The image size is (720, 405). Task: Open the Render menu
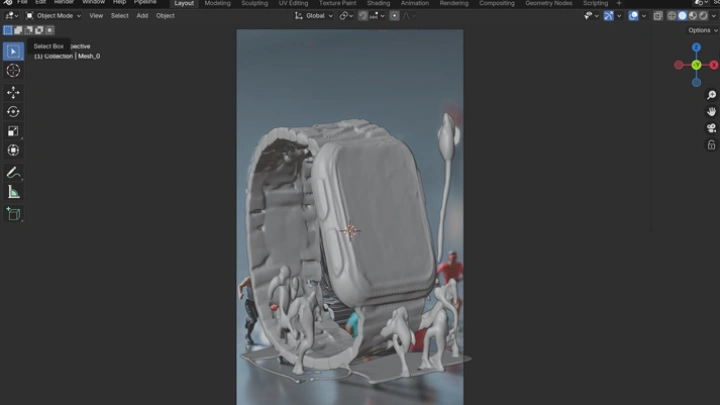(x=64, y=2)
